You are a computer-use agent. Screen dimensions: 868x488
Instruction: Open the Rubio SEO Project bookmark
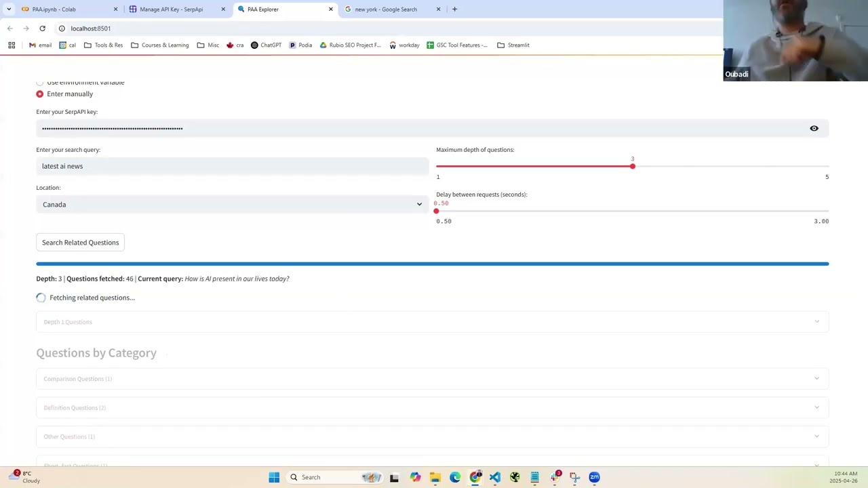[x=350, y=45]
